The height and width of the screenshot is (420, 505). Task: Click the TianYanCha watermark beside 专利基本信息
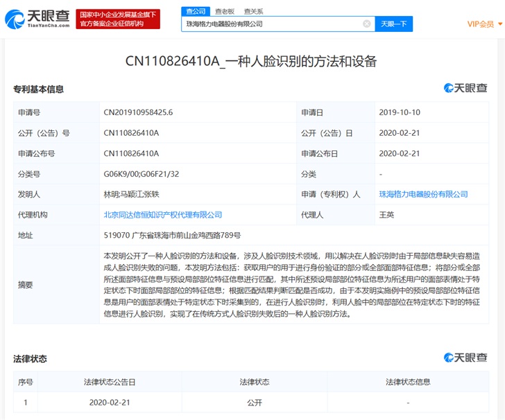[x=466, y=88]
